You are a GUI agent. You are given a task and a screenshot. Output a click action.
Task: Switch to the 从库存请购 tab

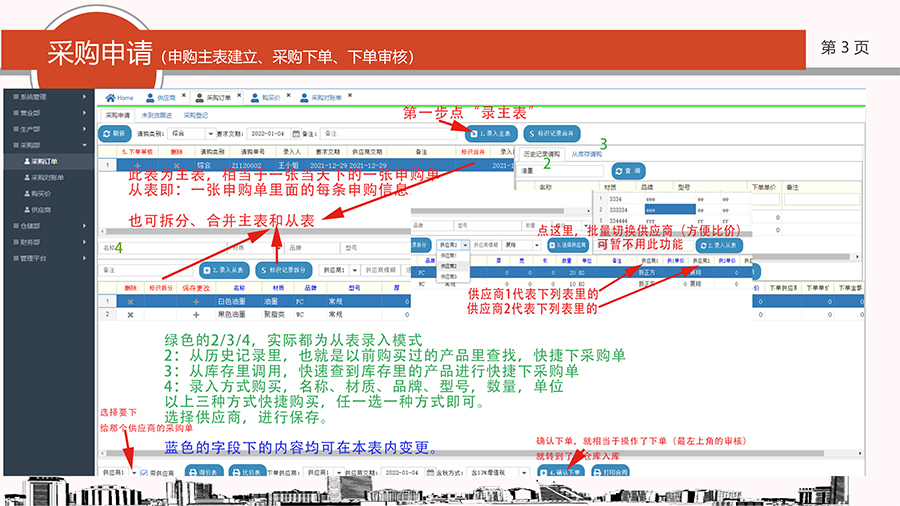tap(587, 154)
